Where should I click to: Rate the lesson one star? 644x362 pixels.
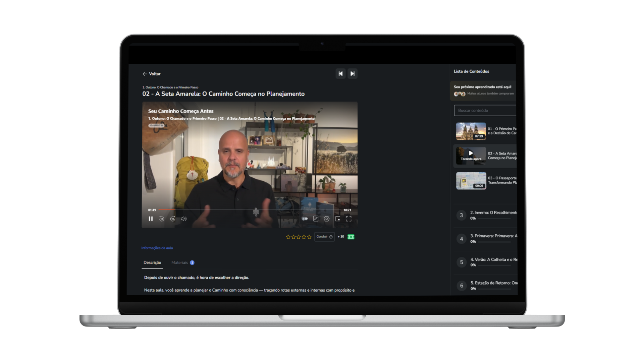pyautogui.click(x=288, y=237)
